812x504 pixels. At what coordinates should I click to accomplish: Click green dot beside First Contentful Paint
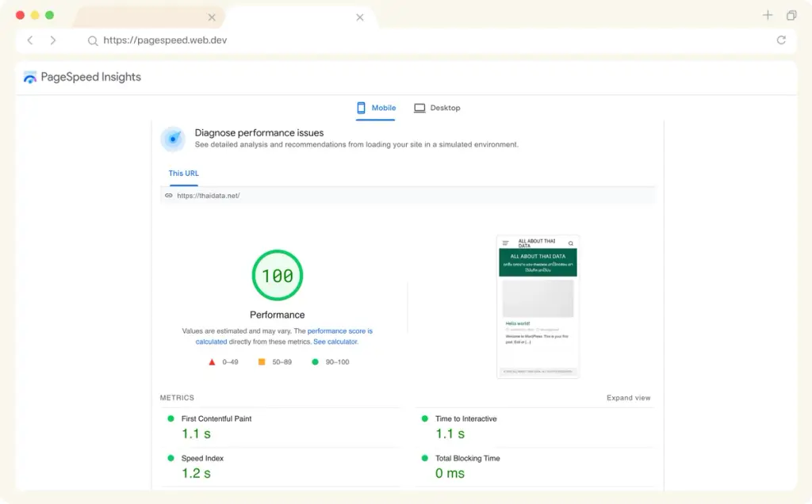[171, 418]
